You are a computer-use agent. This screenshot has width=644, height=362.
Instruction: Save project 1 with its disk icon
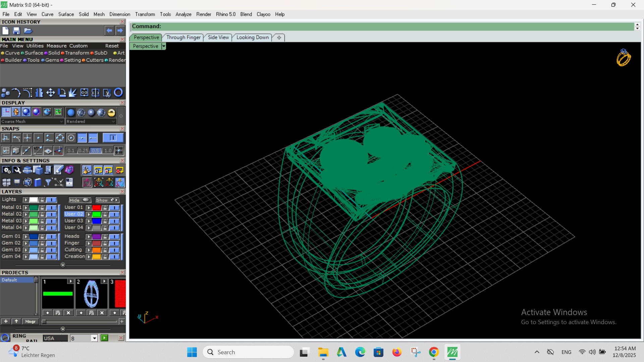tap(58, 313)
